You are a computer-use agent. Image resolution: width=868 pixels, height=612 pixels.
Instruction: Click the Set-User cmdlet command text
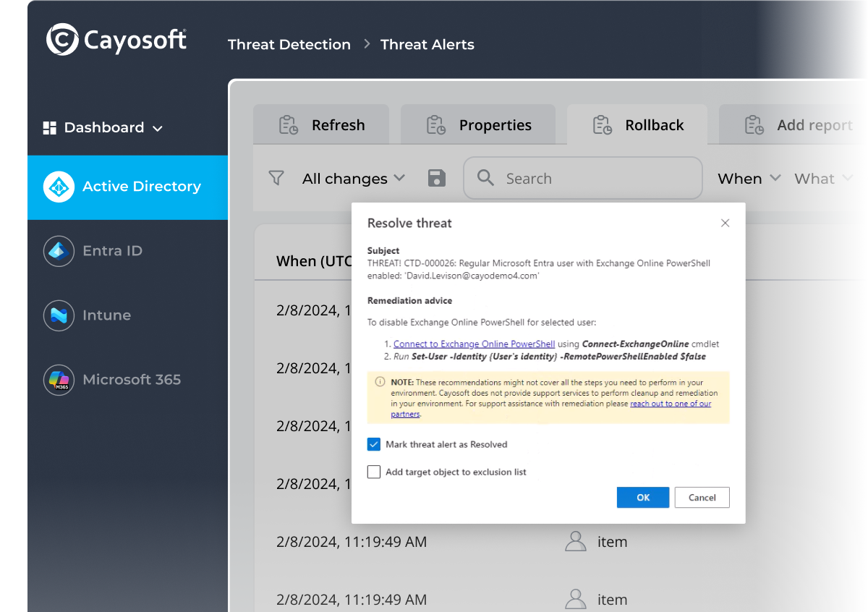tap(558, 357)
